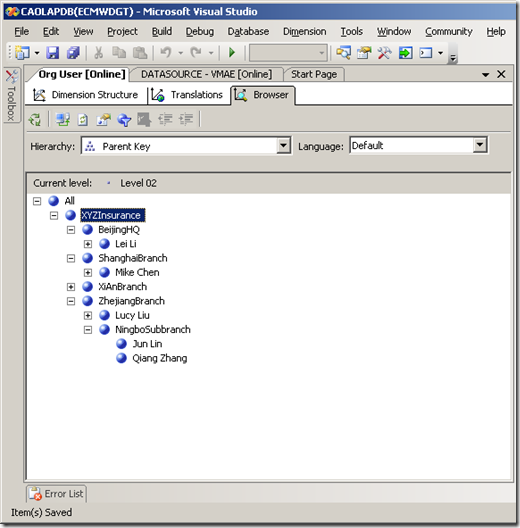
Task: Open the Language dropdown
Action: click(x=480, y=145)
